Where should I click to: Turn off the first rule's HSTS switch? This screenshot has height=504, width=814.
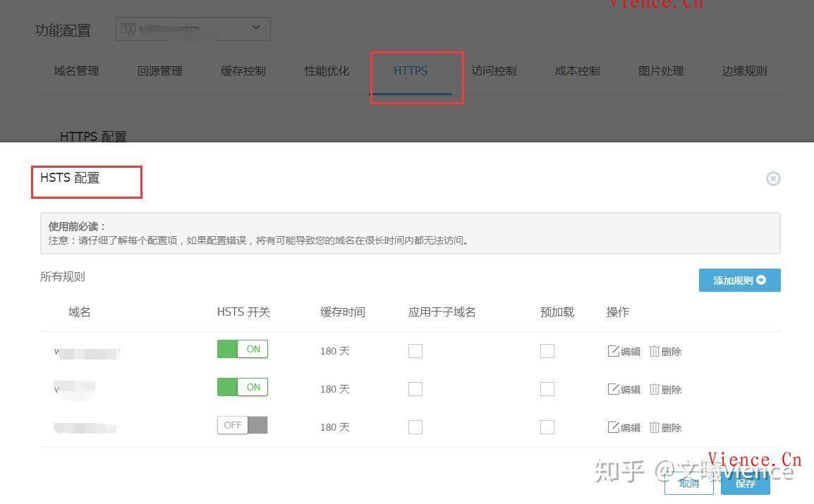coord(242,348)
